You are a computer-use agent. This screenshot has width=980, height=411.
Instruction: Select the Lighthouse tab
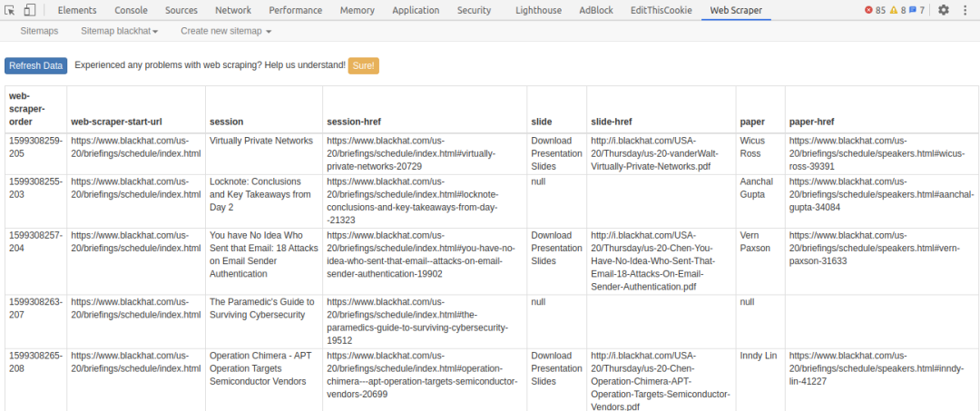538,10
